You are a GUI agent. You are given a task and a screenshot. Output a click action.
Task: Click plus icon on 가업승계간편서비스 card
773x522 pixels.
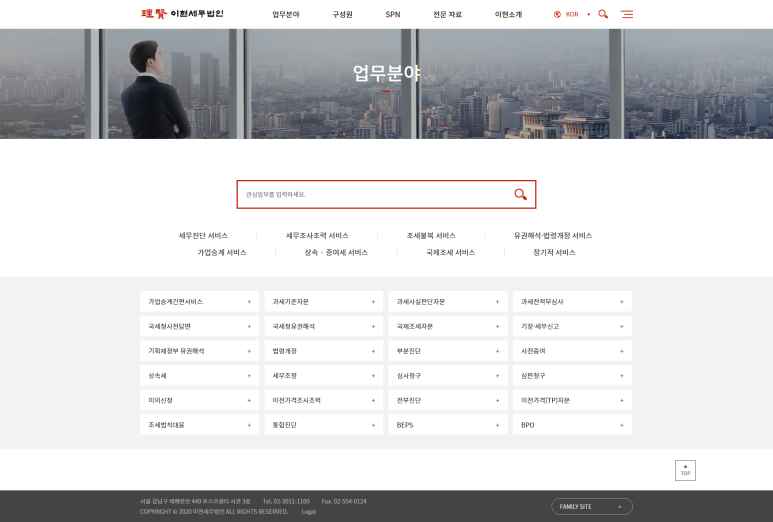coord(249,302)
